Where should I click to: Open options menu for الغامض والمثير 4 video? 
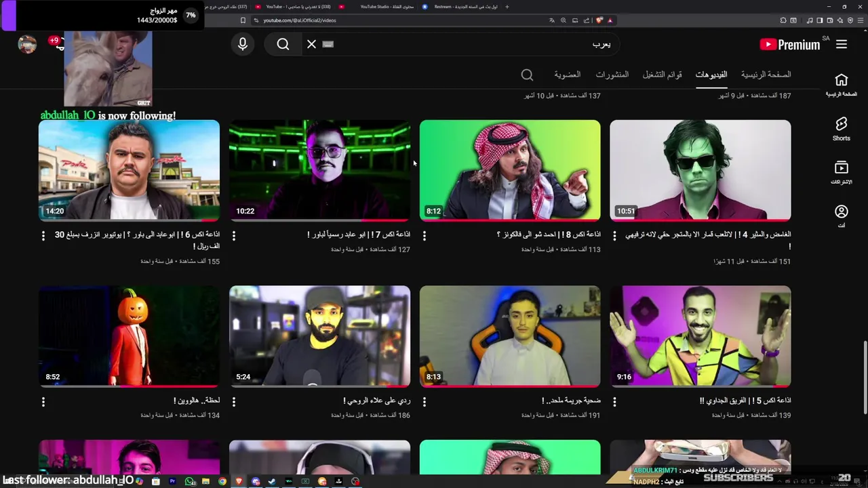click(x=615, y=236)
